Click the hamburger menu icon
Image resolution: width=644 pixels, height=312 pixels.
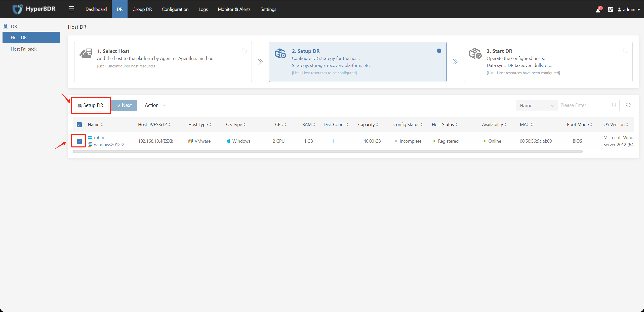pos(71,9)
